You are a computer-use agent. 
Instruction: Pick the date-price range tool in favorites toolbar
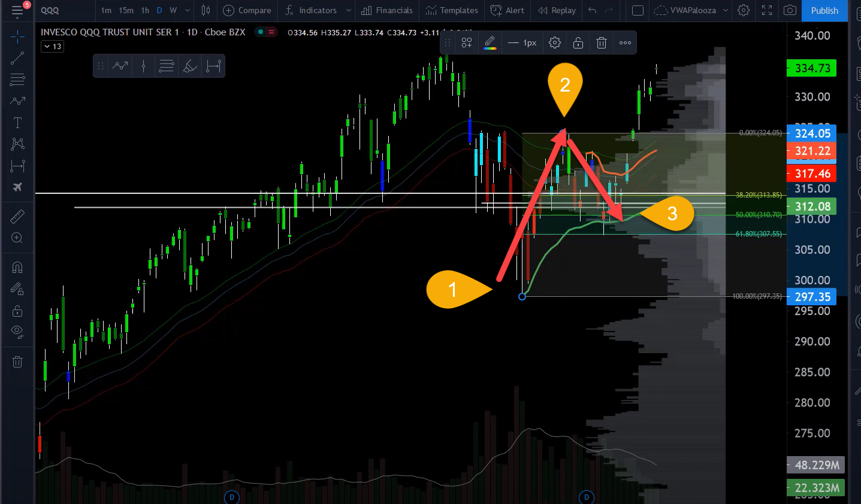(x=213, y=66)
